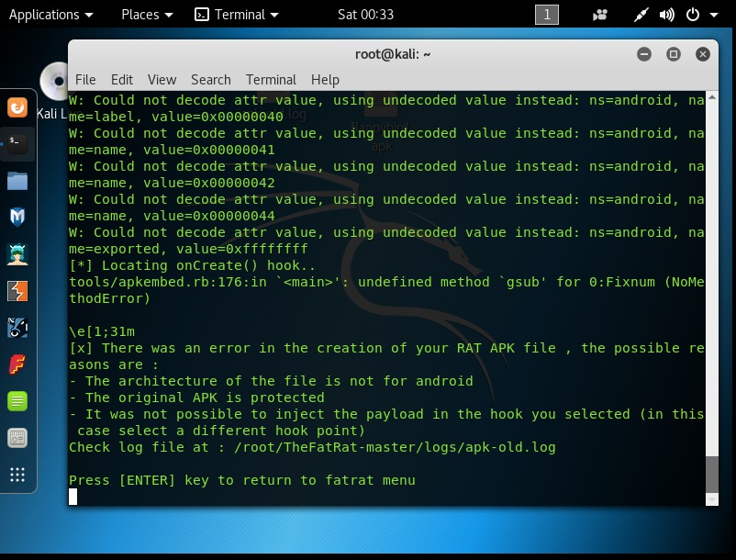The width and height of the screenshot is (736, 560).
Task: Open the Show Applications grid
Action: coord(17,474)
